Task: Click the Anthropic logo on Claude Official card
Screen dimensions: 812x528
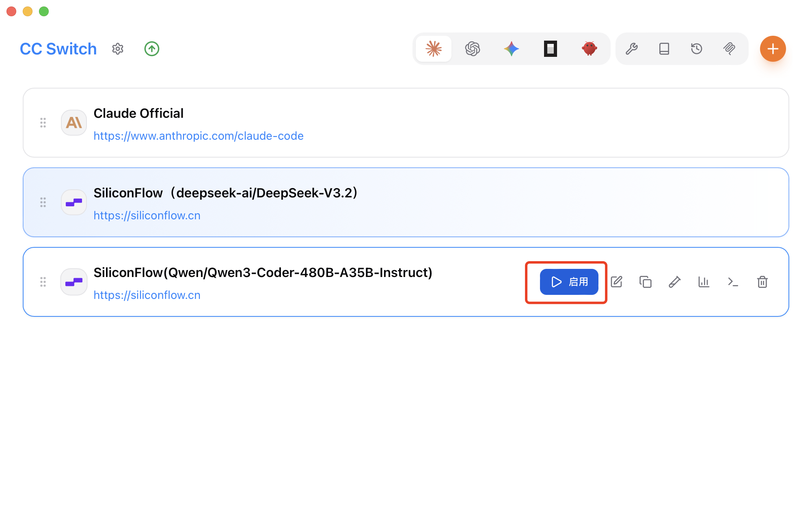Action: [74, 123]
